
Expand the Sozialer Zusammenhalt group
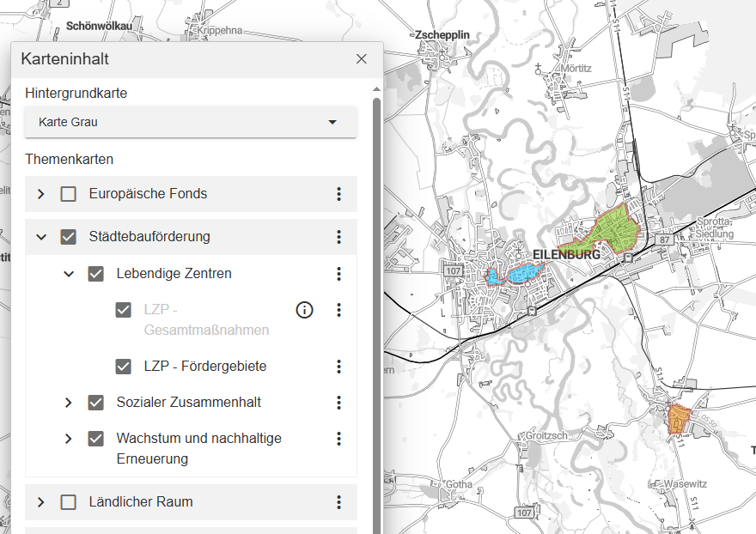point(69,403)
